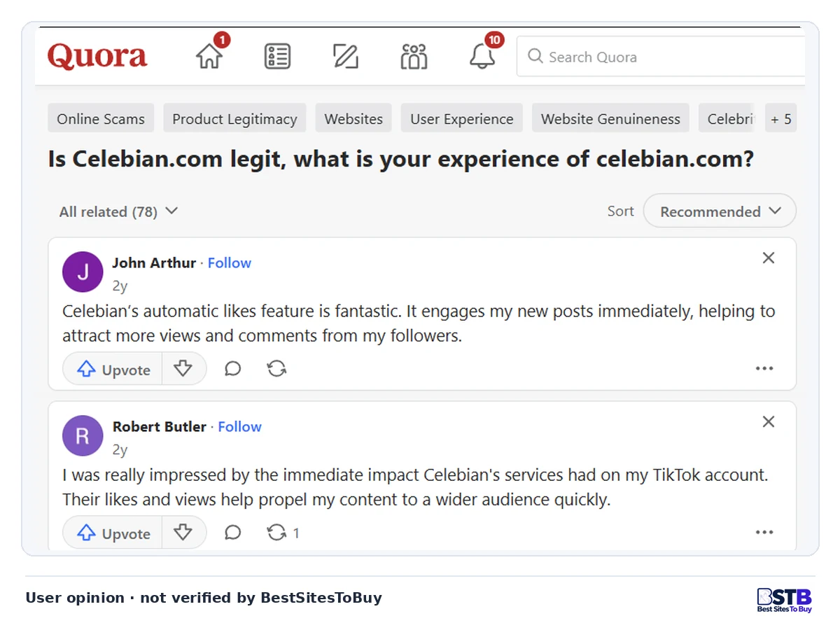Downvote John Arthur's answer
Image resolution: width=840 pixels, height=630 pixels.
[183, 369]
